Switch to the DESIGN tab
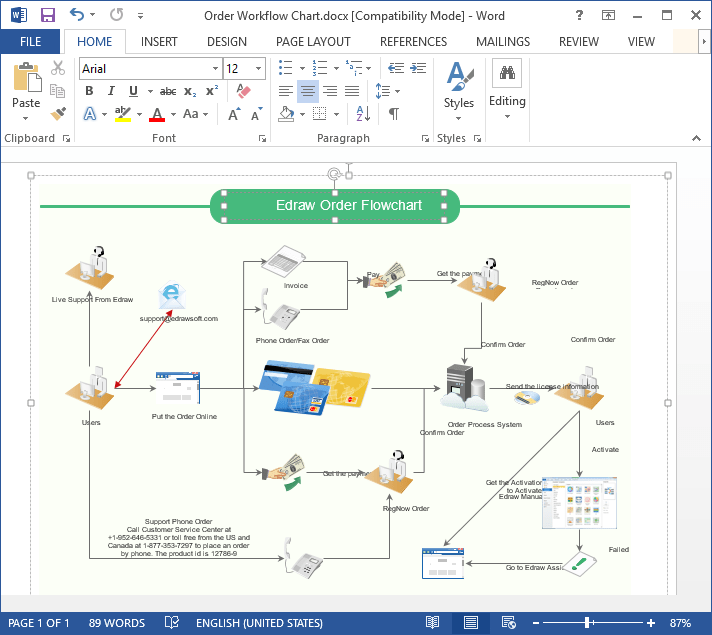 tap(227, 42)
